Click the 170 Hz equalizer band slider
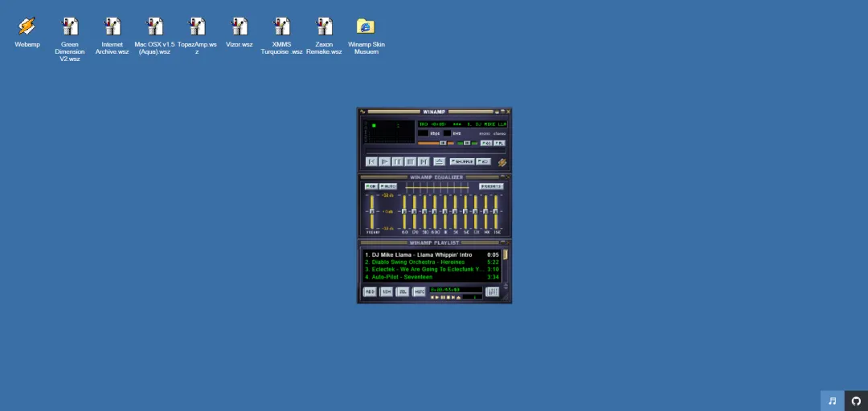868x411 pixels. (x=415, y=211)
